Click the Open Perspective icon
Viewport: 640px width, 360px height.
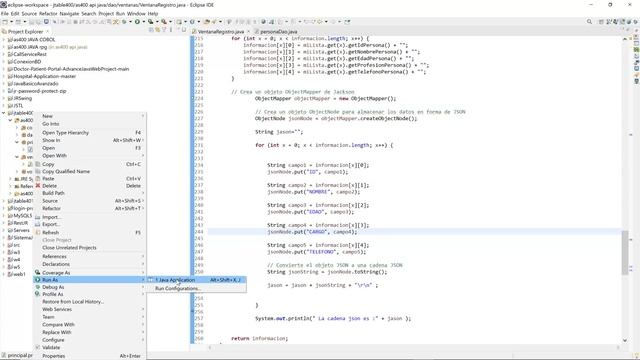tap(601, 22)
